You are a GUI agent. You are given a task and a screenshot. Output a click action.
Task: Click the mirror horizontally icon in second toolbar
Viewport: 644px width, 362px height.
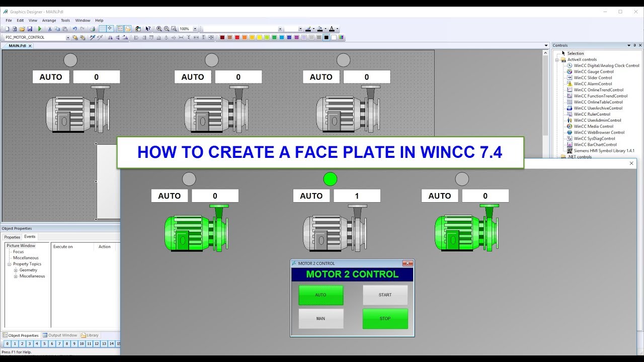click(110, 37)
